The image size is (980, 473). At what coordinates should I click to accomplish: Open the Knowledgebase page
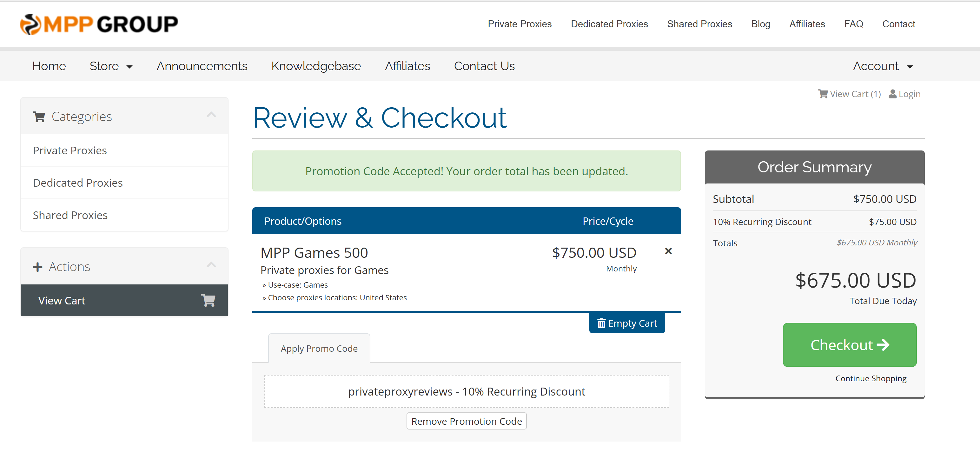(316, 66)
